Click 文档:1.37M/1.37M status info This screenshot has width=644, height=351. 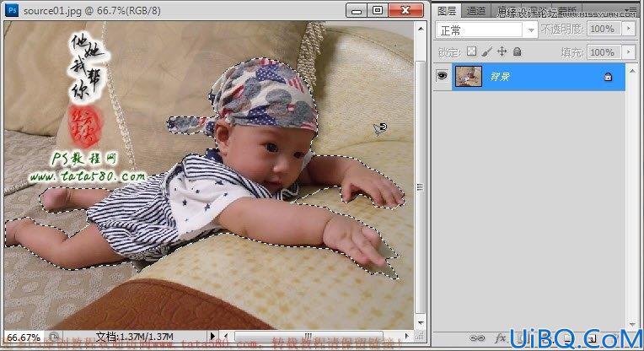[x=134, y=337]
